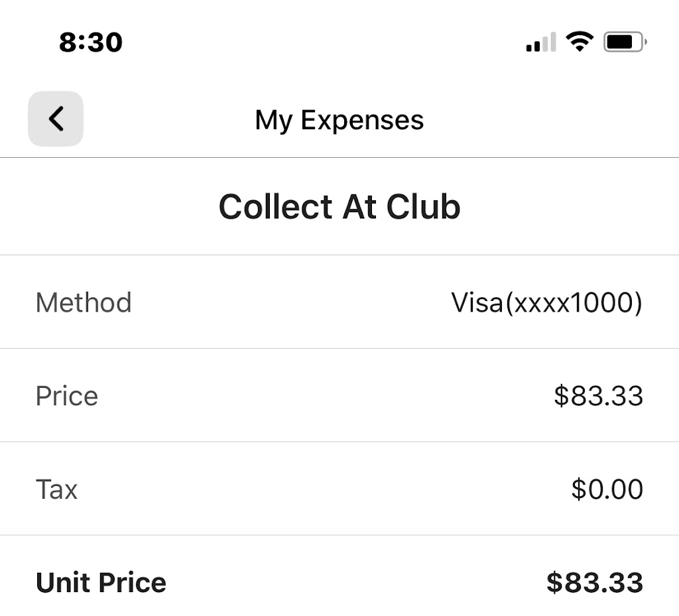Viewport: 679px width, 616px height.
Task: Tap the Tax label
Action: tap(56, 489)
